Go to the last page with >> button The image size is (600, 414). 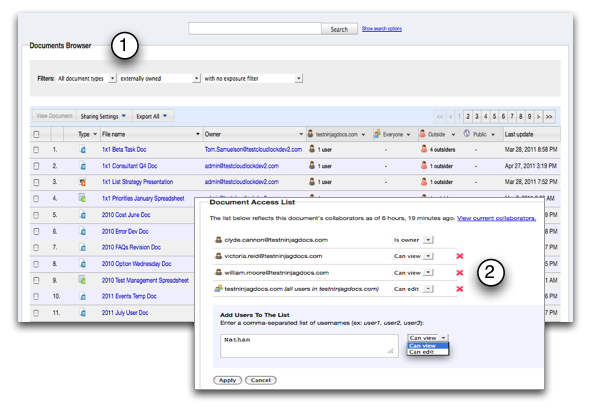click(548, 117)
